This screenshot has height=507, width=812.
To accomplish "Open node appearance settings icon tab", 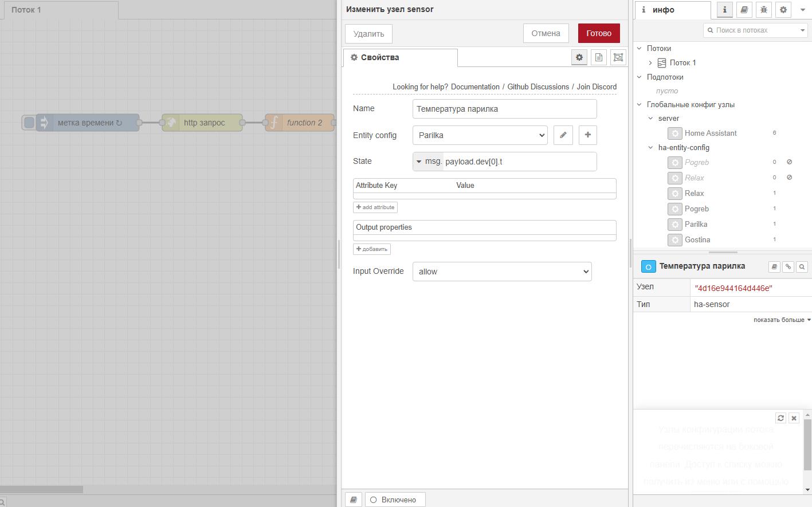I will pyautogui.click(x=618, y=57).
